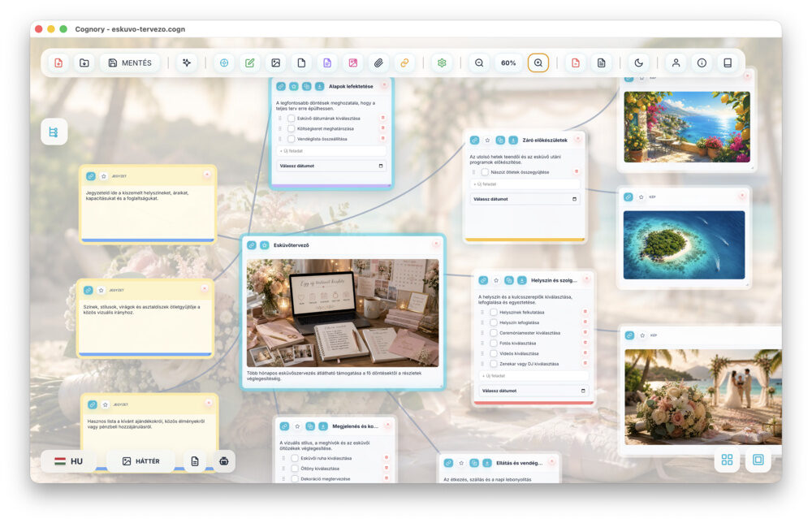
Task: Open the book manual icon
Action: [728, 63]
